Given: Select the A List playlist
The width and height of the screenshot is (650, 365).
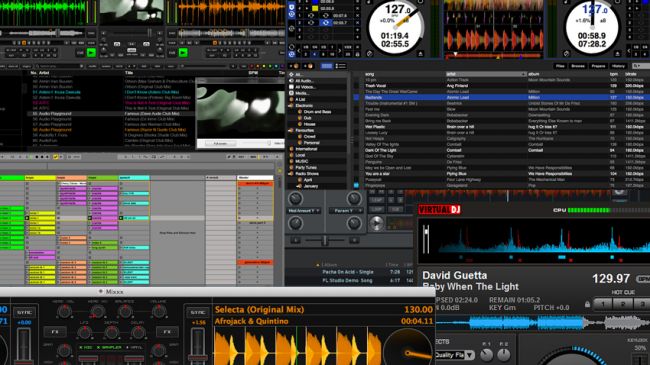Looking at the screenshot, I should (x=301, y=100).
